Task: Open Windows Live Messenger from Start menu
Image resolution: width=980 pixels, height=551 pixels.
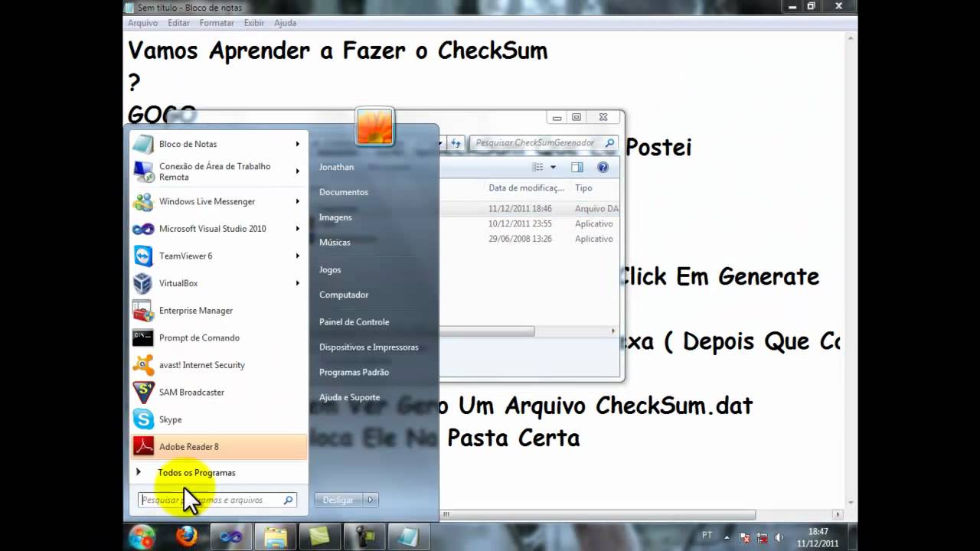Action: coord(218,201)
